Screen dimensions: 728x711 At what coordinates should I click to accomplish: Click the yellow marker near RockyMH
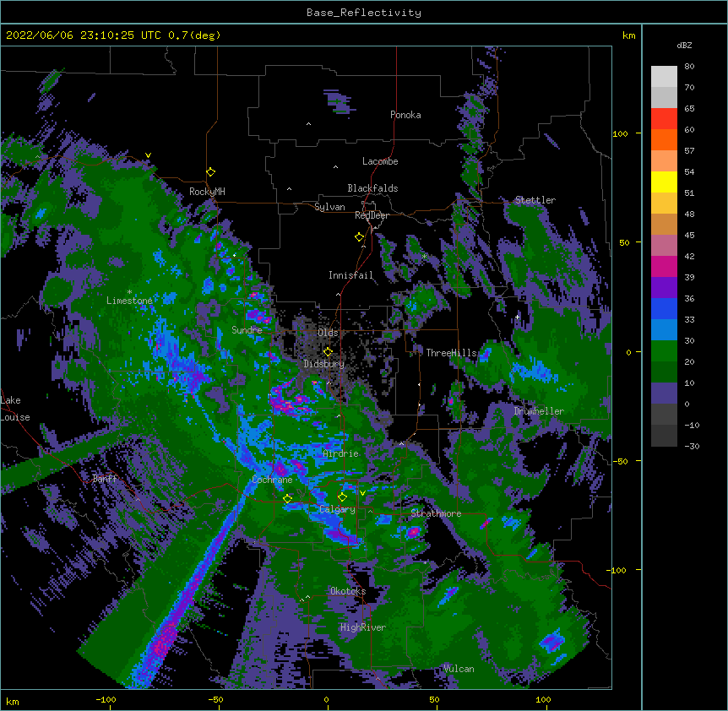pyautogui.click(x=210, y=171)
